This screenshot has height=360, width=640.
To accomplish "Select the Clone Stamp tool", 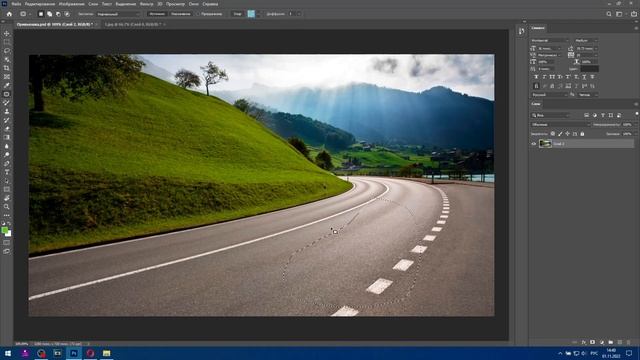I will pos(7,111).
